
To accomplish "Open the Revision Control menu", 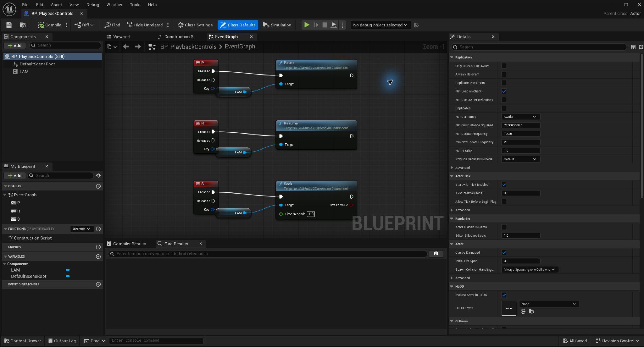I will 618,341.
